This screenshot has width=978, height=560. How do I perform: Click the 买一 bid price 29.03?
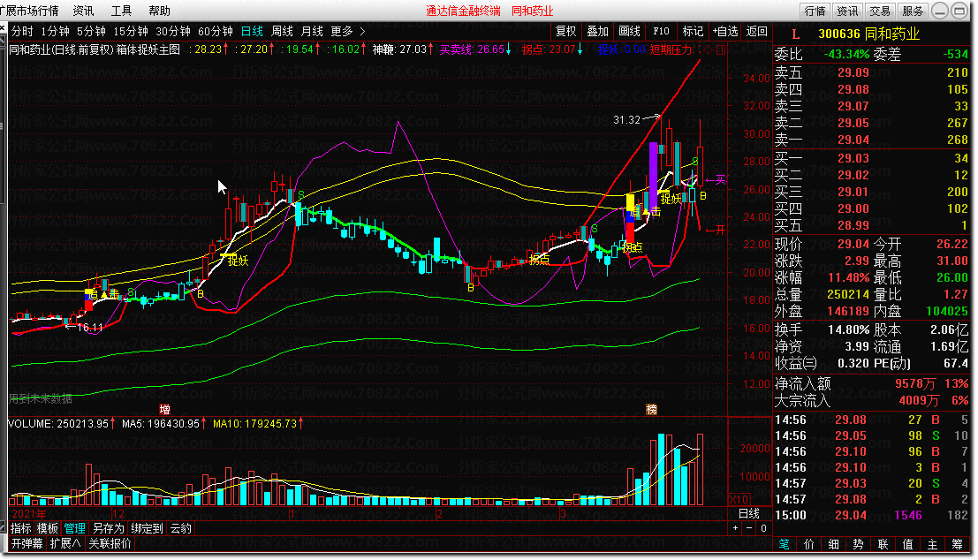click(x=853, y=158)
